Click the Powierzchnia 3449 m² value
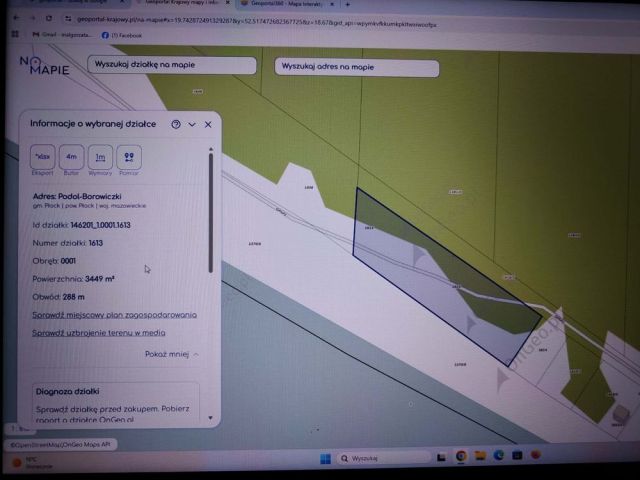 tap(100, 279)
